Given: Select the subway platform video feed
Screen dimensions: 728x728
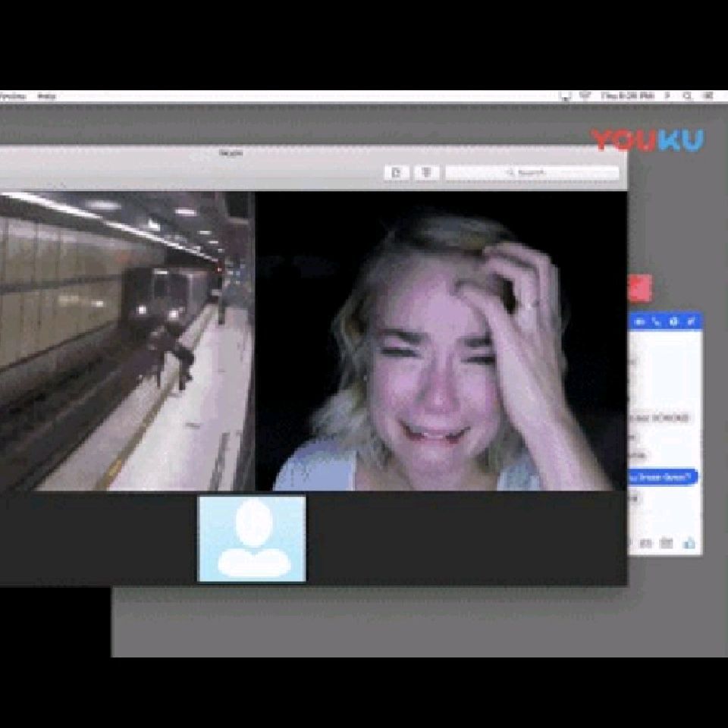Looking at the screenshot, I should [127, 340].
